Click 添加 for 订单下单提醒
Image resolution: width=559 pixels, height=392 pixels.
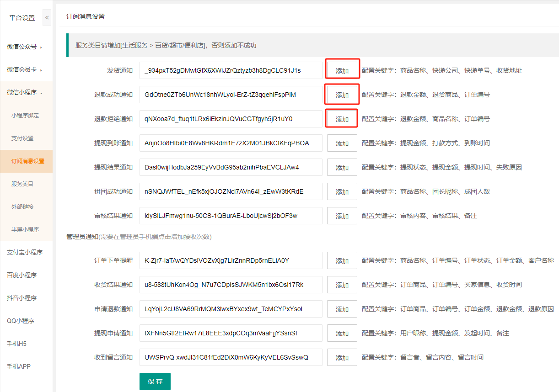tap(342, 260)
